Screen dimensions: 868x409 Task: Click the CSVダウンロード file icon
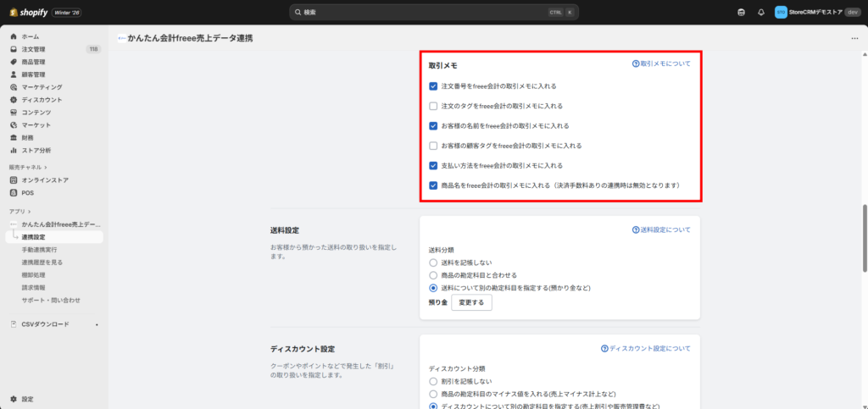coord(14,324)
